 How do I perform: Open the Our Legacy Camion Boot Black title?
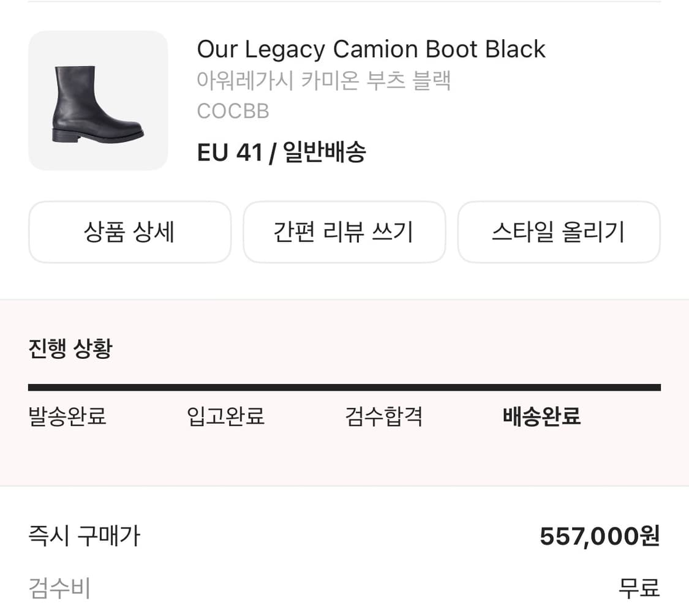371,49
